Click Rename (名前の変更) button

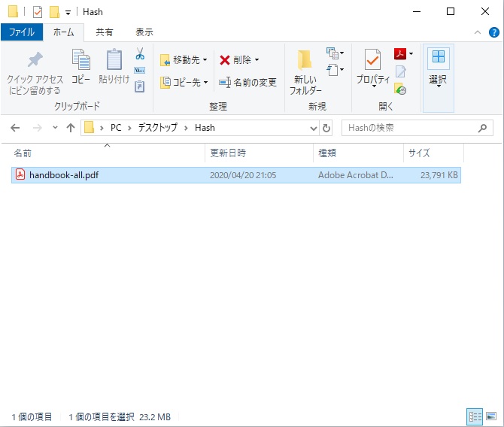point(247,82)
